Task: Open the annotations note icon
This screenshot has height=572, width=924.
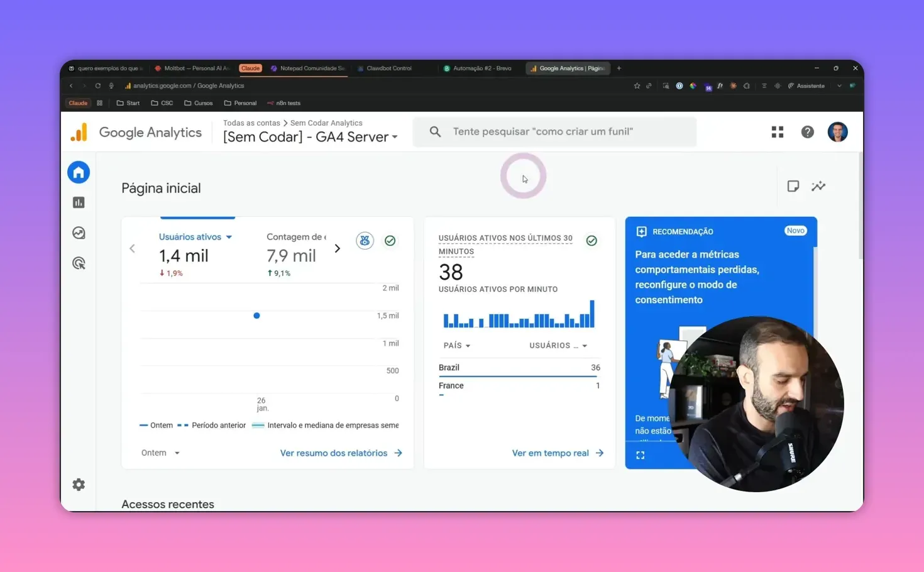Action: 793,186
